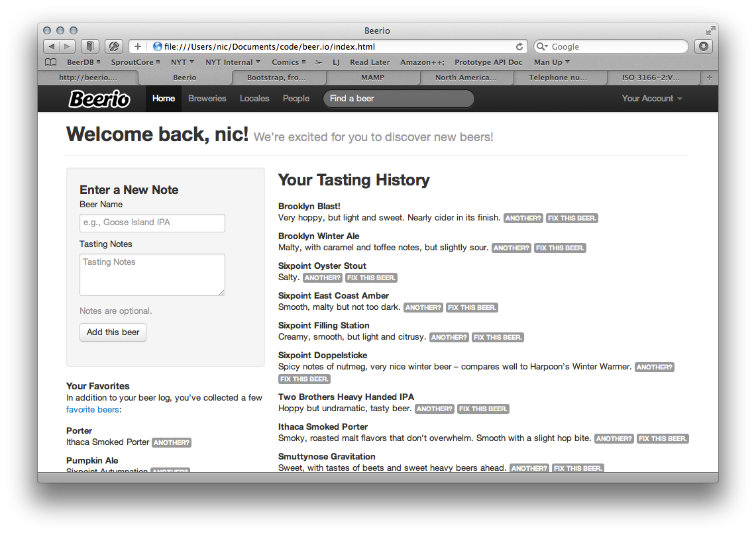Open the Your Account dropdown
Screen dimensions: 756x535
pyautogui.click(x=652, y=98)
